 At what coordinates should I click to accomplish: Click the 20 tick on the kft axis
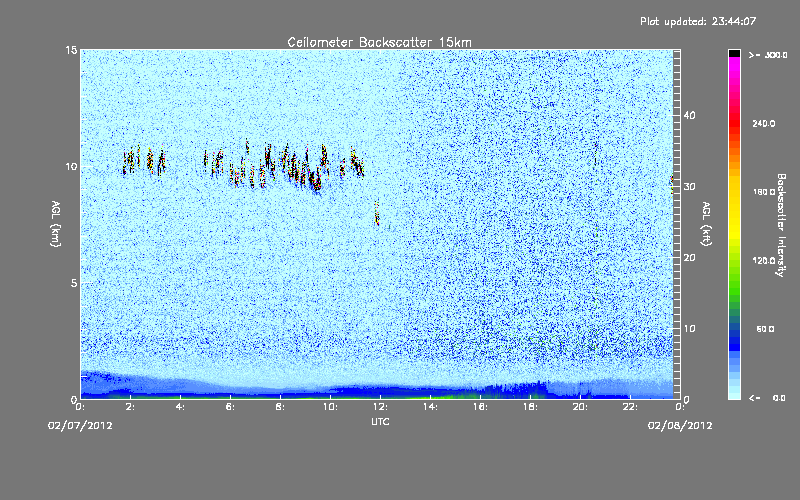[689, 258]
